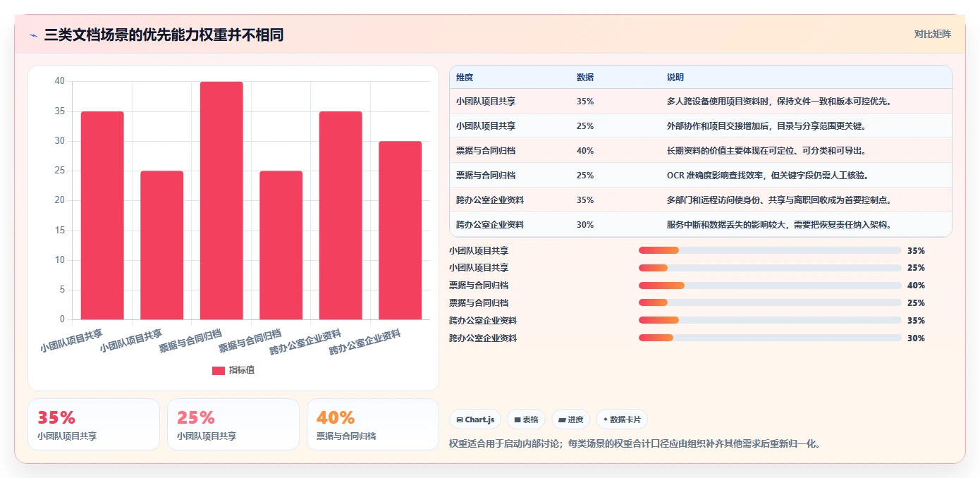This screenshot has height=478, width=980.
Task: Select description starting 多部门和远程访问
Action: (x=780, y=200)
